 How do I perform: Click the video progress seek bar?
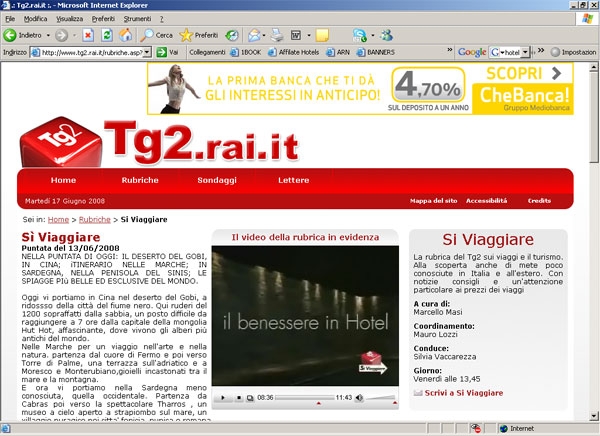(306, 398)
